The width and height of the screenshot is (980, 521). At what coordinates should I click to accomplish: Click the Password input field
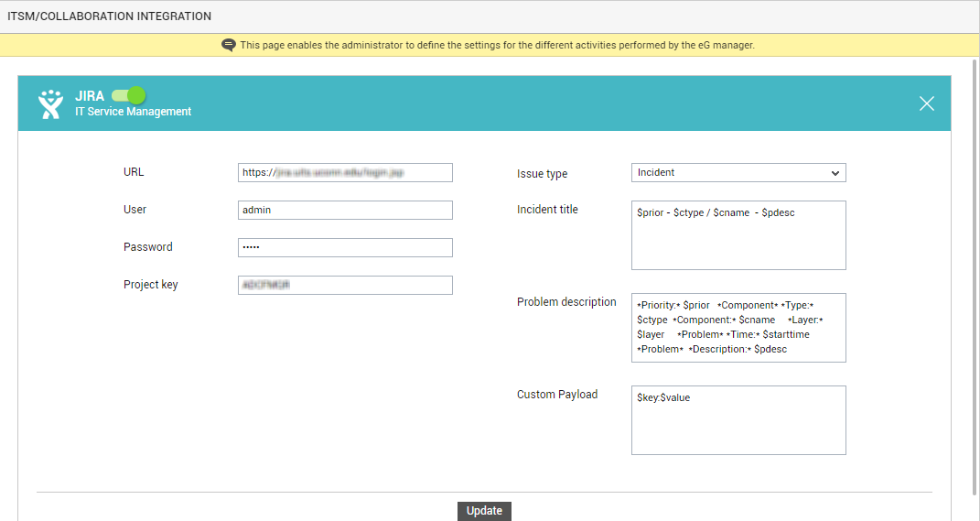pos(345,247)
